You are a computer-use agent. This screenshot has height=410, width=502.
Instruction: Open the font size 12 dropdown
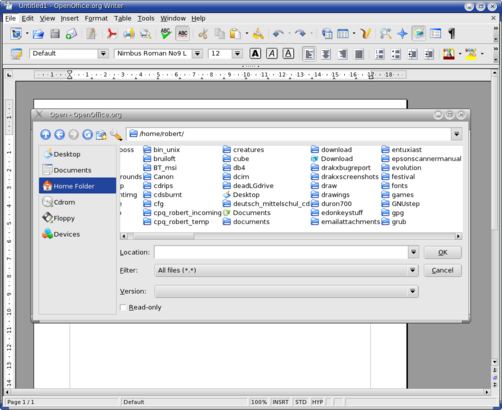click(237, 54)
